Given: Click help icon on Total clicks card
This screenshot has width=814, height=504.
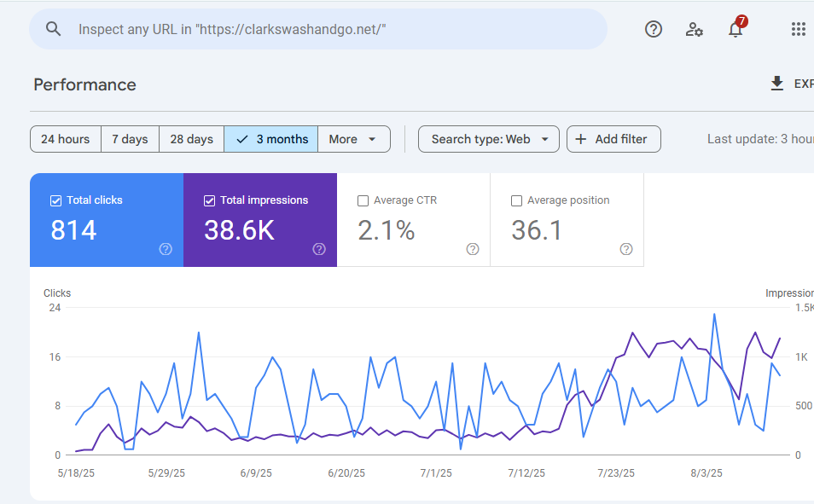Looking at the screenshot, I should (166, 249).
